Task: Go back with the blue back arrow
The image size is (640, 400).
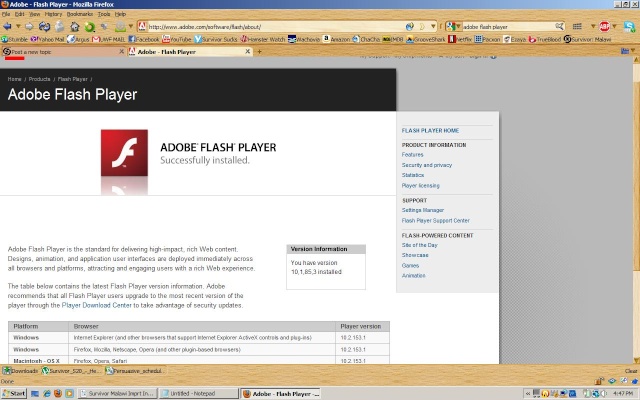Action: pos(7,27)
